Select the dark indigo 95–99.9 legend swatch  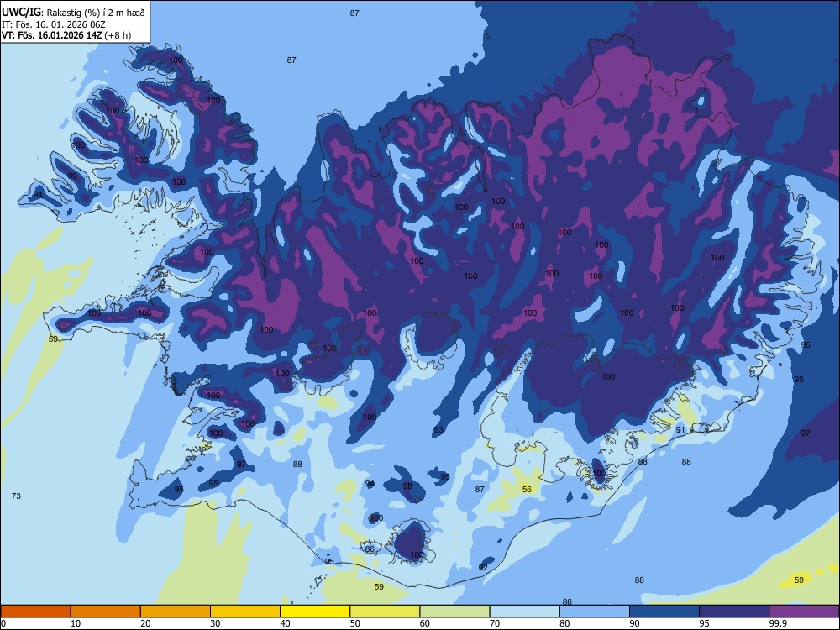tap(734, 612)
